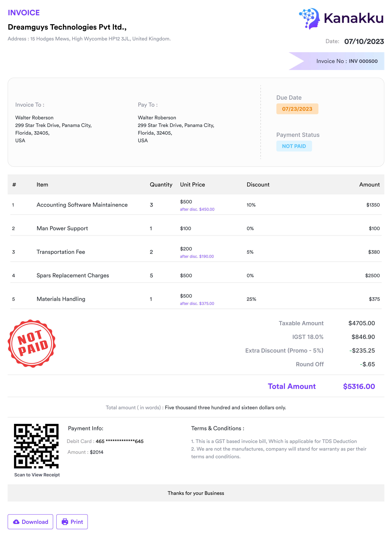The height and width of the screenshot is (537, 392).
Task: Click the QR code to view receipt
Action: tap(36, 446)
